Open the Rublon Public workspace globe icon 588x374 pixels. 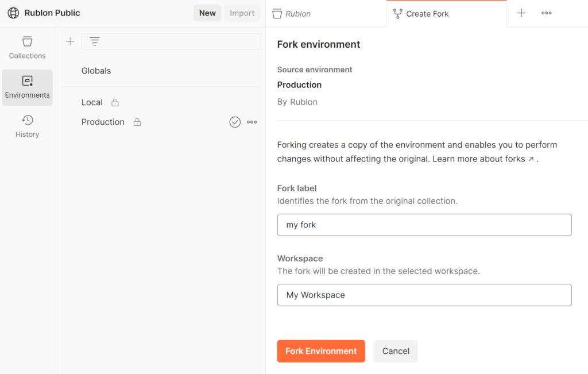13,13
